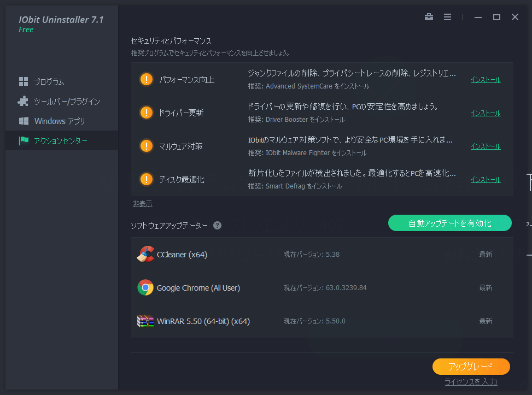This screenshot has width=532, height=395.
Task: Click the ディスク最適化 label
Action: tap(182, 179)
